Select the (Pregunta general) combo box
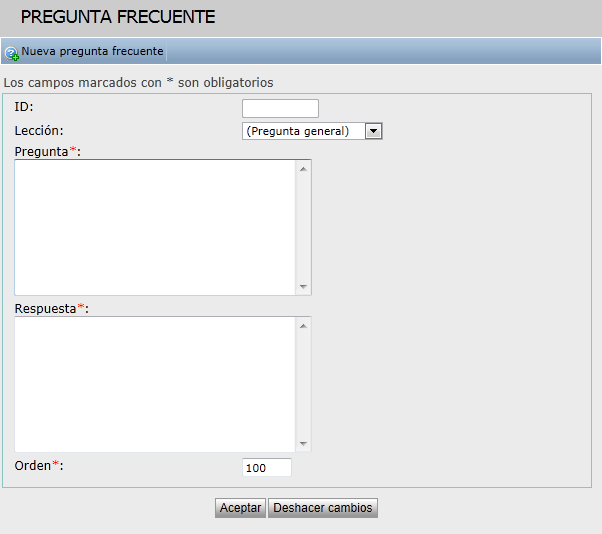Image resolution: width=602 pixels, height=534 pixels. pos(312,131)
